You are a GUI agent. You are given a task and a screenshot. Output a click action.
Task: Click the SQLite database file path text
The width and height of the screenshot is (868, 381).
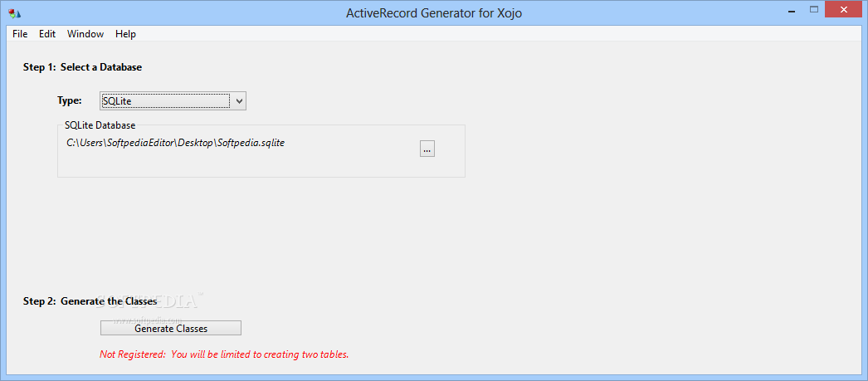click(175, 143)
